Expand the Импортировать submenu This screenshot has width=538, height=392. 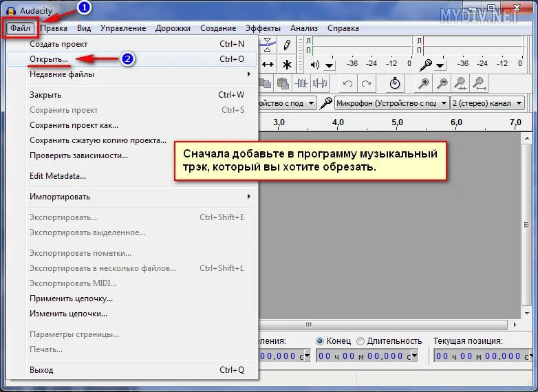132,197
